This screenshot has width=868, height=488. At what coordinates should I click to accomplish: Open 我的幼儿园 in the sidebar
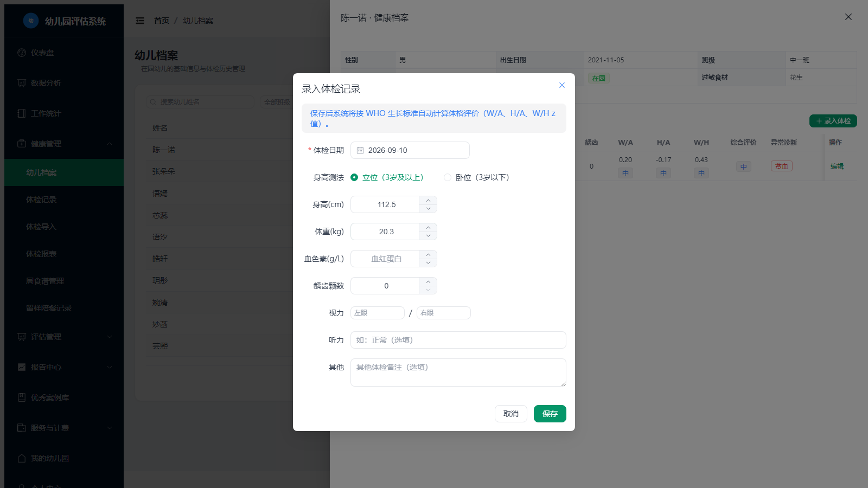tap(64, 458)
